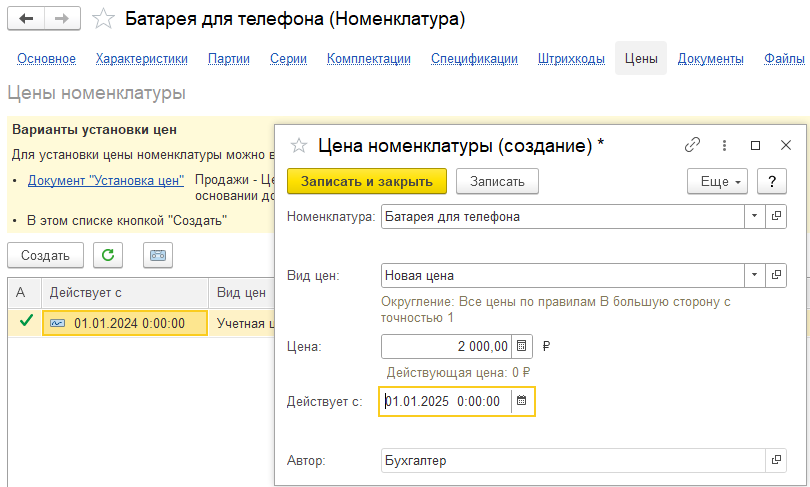Open the Еще menu dropdown
Viewport: 810px width, 487px height.
pyautogui.click(x=717, y=181)
